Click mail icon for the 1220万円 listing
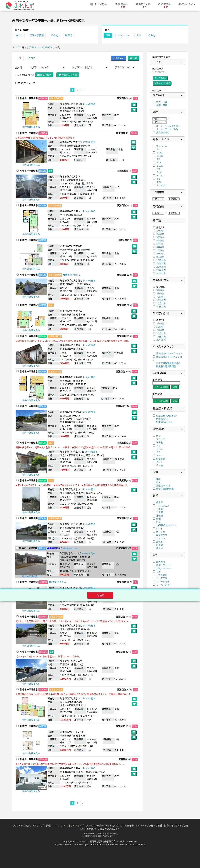The height and width of the screenshot is (868, 200). coord(134,699)
